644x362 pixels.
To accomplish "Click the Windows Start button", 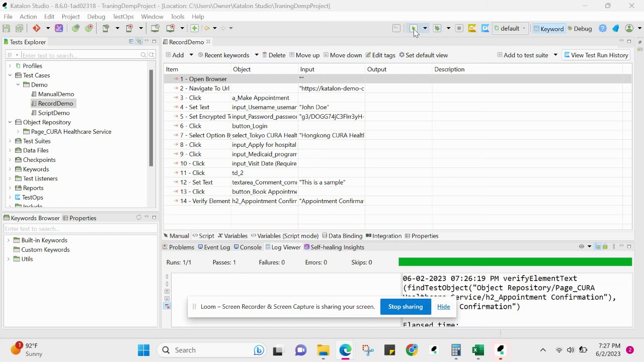I will (143, 350).
